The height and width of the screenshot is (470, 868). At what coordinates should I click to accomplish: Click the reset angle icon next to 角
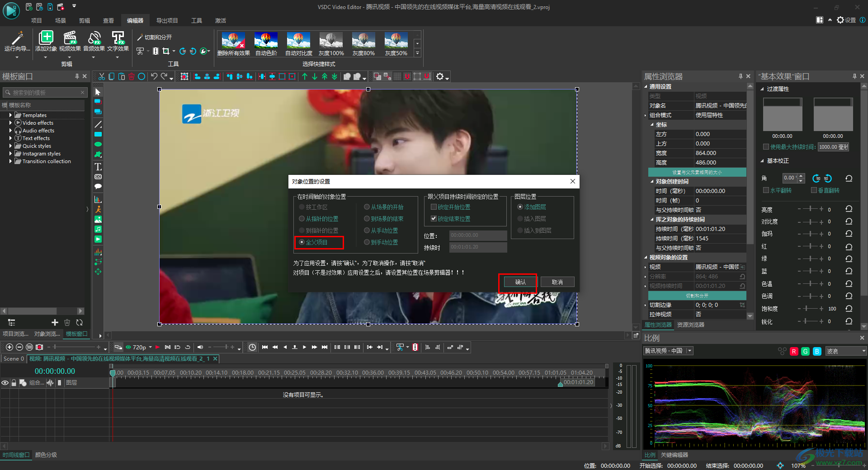coord(849,178)
